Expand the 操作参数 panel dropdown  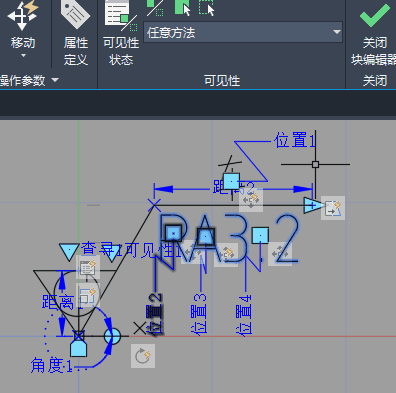[55, 80]
